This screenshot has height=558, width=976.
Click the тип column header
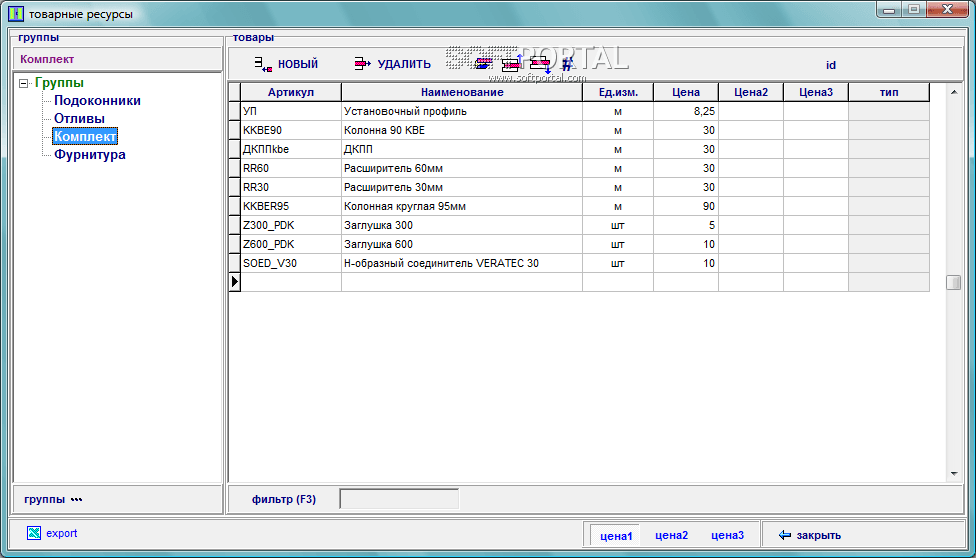click(x=889, y=92)
